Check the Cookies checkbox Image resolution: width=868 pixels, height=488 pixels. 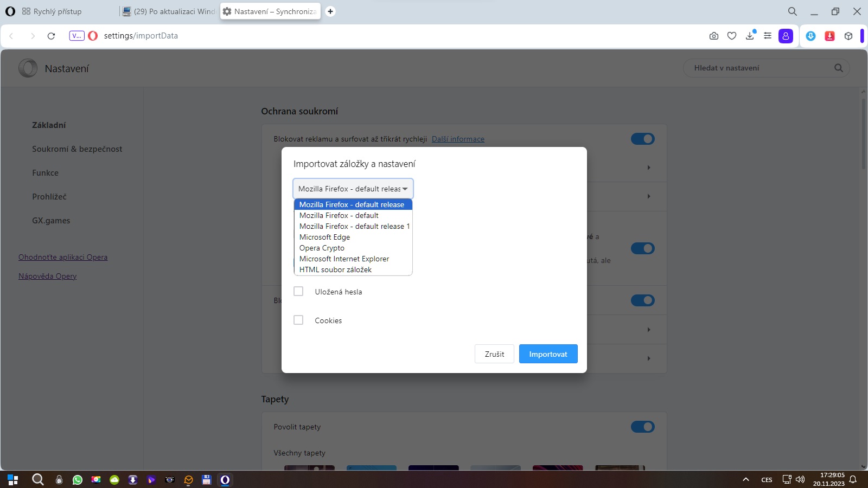click(x=298, y=320)
